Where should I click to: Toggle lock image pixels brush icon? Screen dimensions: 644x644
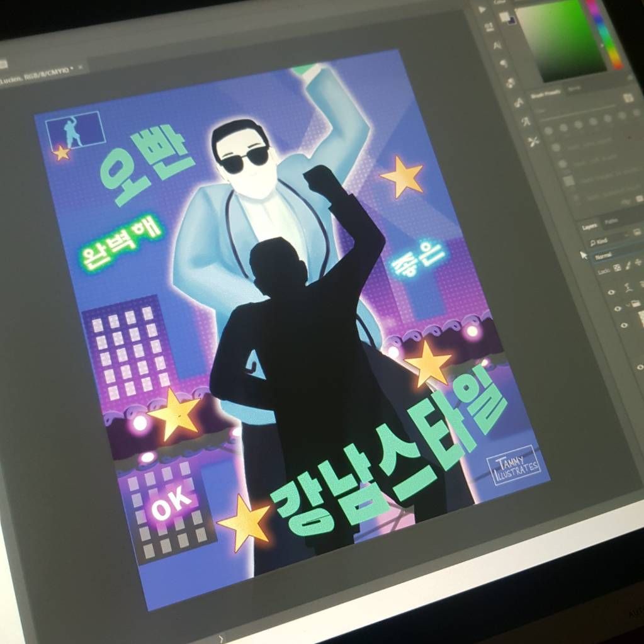click(x=628, y=265)
